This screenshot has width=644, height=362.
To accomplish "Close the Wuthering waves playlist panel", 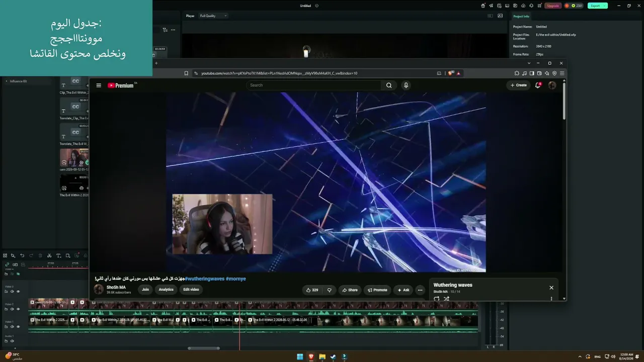I will point(551,288).
